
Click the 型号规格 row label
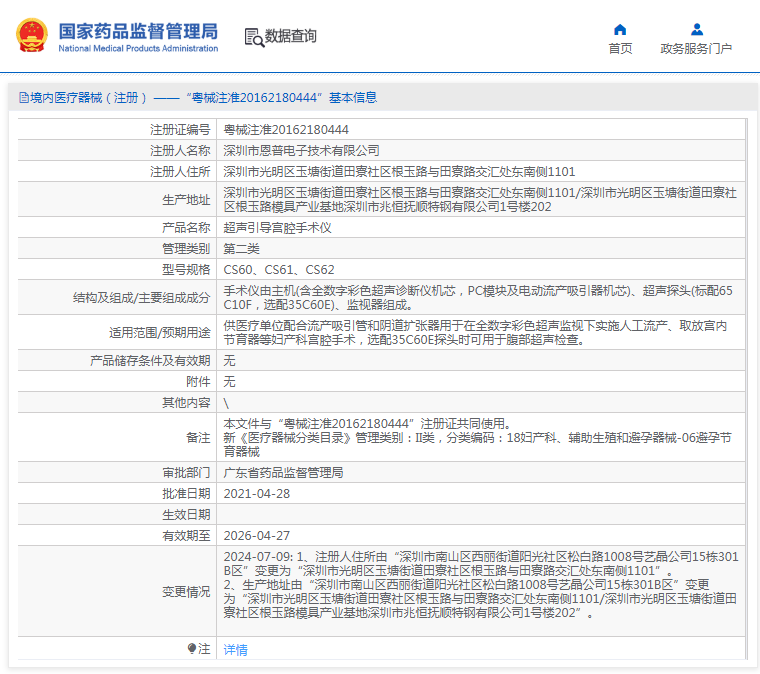[186, 269]
